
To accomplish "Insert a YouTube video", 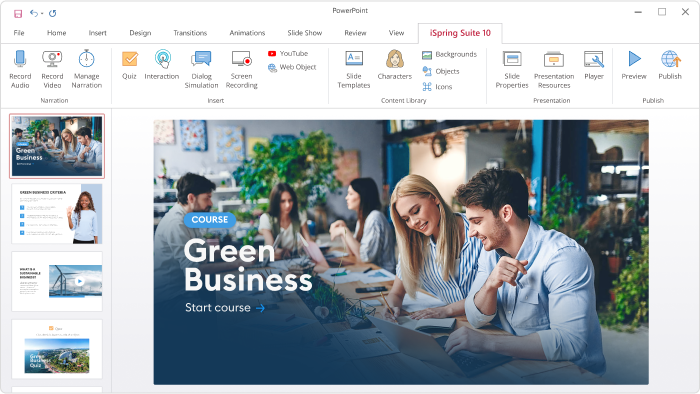I will (x=288, y=54).
